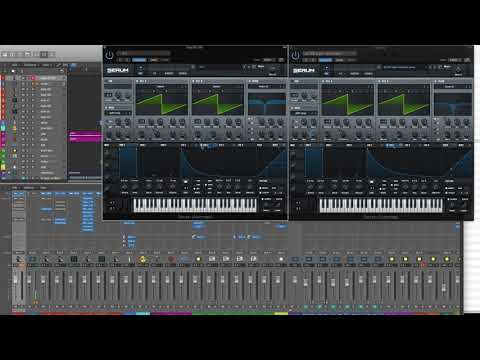Screen dimensions: 480x360
Task: Open the FX tab in left Serum
Action: [155, 73]
